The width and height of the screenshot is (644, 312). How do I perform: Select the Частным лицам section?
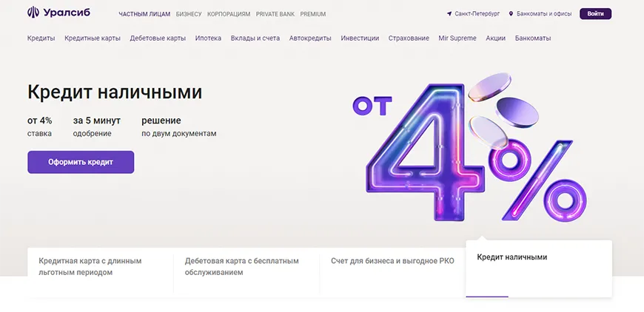(x=144, y=14)
